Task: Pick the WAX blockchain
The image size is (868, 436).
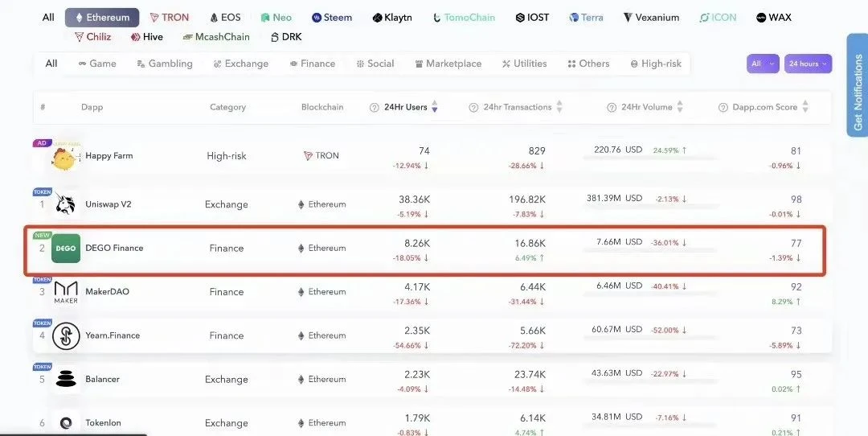Action: click(x=774, y=18)
